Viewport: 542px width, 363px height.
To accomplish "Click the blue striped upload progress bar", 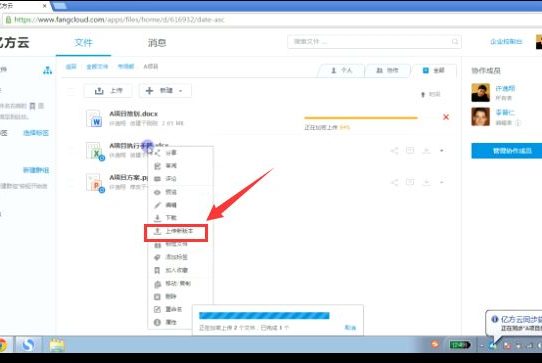I will (264, 315).
